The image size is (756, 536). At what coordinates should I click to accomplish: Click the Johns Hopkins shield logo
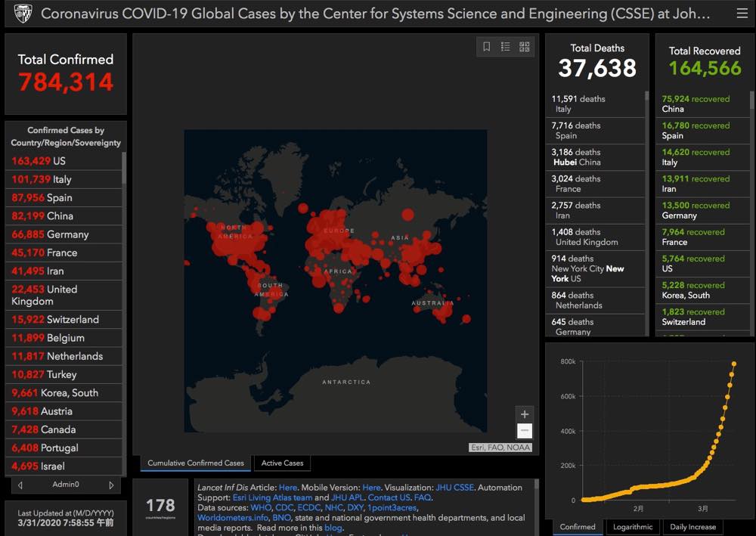tap(23, 14)
